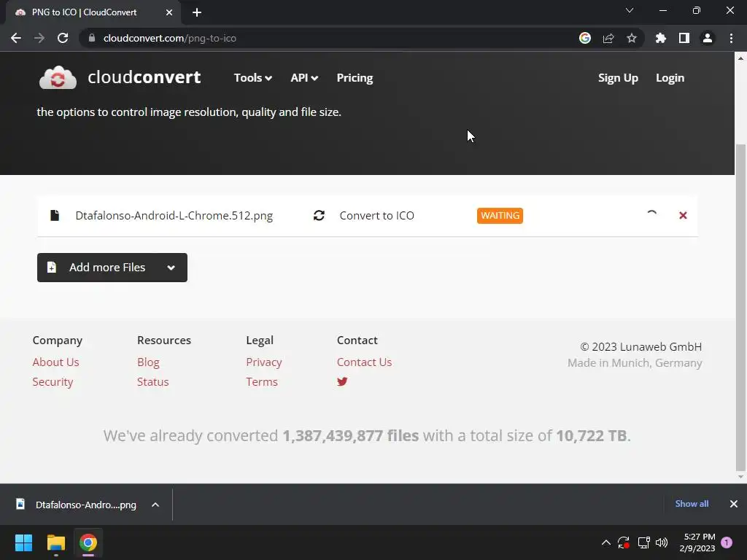Click Show all downloads
The image size is (747, 560).
692,504
